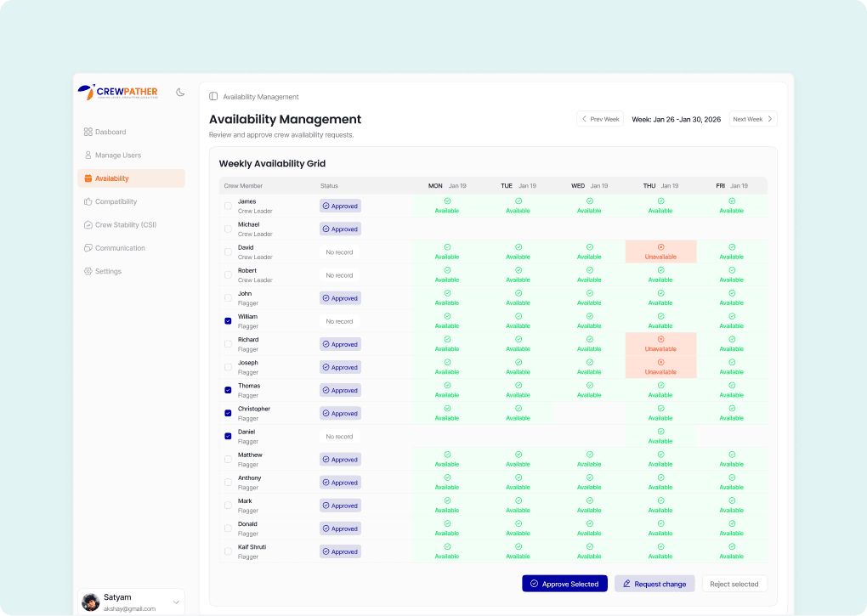Check the checkbox for James
This screenshot has width=867, height=616.
[x=228, y=206]
